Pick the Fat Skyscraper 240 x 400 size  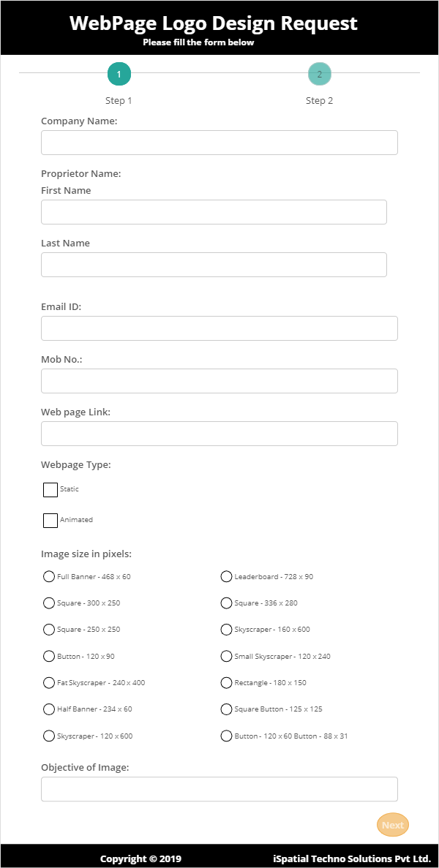(x=49, y=683)
